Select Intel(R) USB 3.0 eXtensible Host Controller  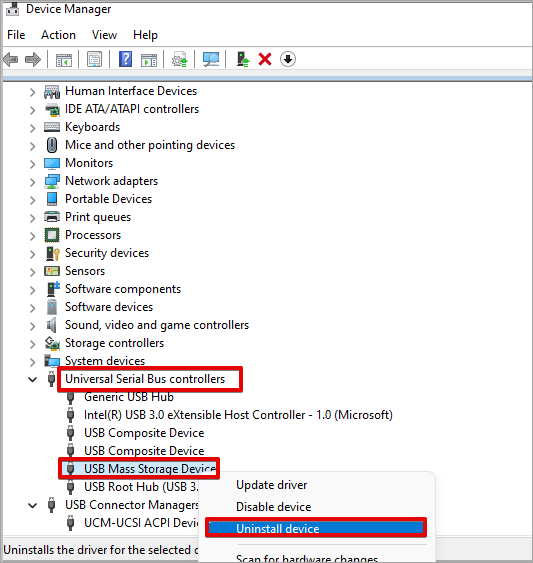pyautogui.click(x=238, y=415)
